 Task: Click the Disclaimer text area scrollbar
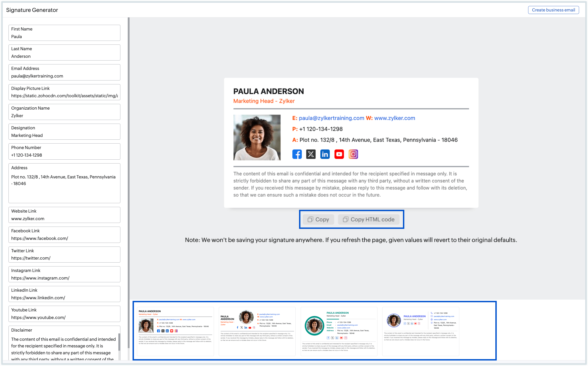pyautogui.click(x=119, y=342)
